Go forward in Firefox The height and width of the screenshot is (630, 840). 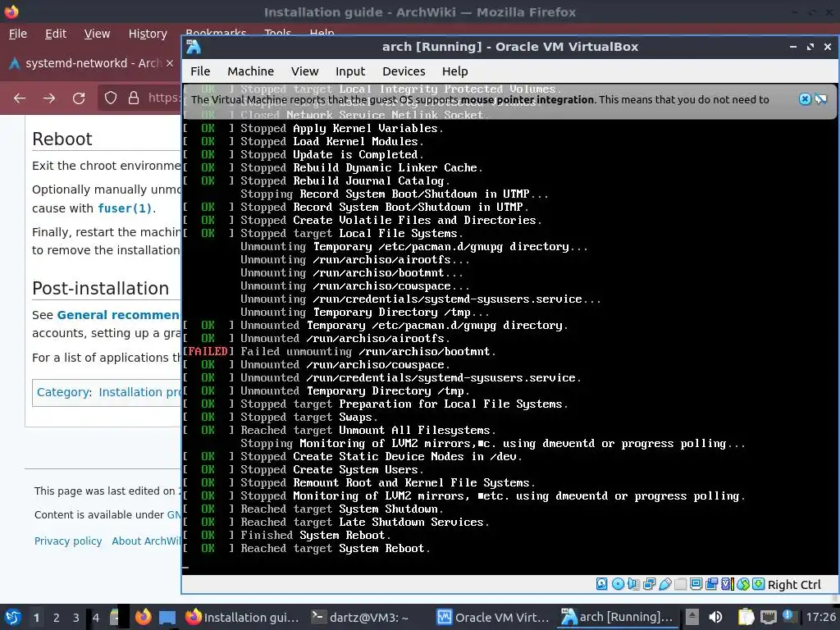coord(49,98)
